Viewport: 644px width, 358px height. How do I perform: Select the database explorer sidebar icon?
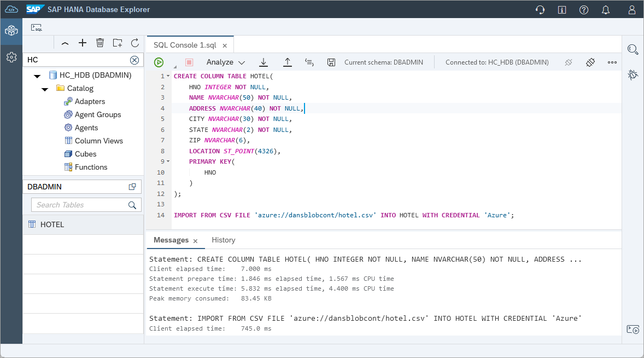pyautogui.click(x=11, y=31)
